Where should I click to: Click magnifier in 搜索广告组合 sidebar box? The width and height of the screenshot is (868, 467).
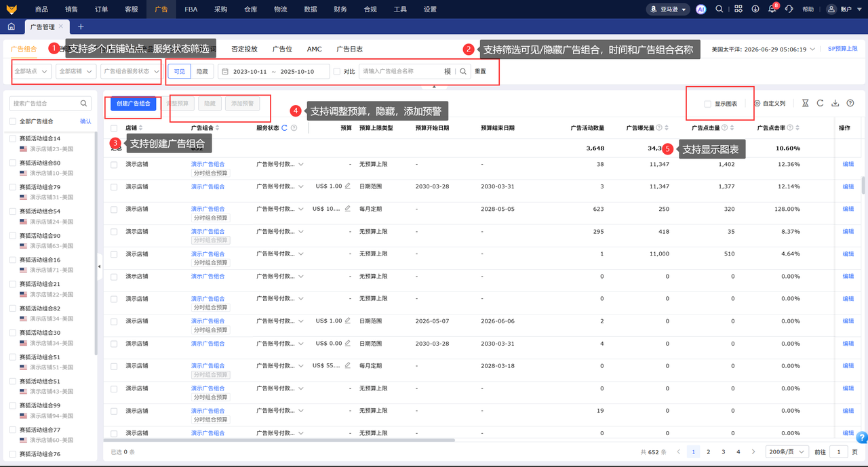pos(84,104)
